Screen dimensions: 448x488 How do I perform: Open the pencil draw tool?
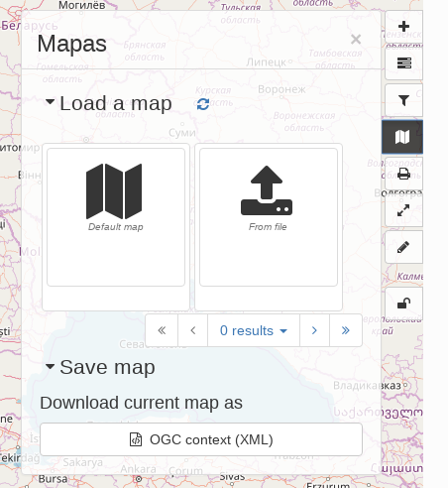coord(403,247)
